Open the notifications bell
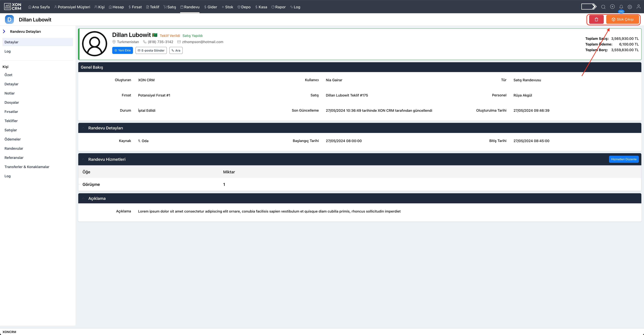Screen dimensions: 644x335 click(x=621, y=7)
